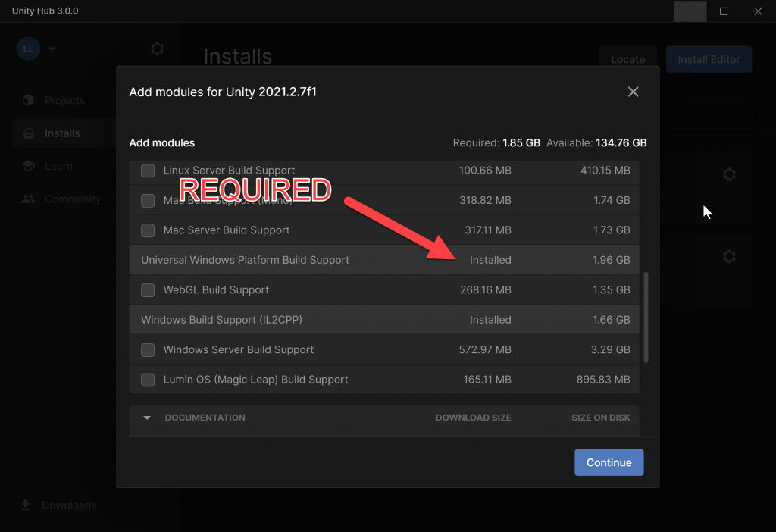
Task: Click the Linux Server Build Support label
Action: [x=229, y=171]
